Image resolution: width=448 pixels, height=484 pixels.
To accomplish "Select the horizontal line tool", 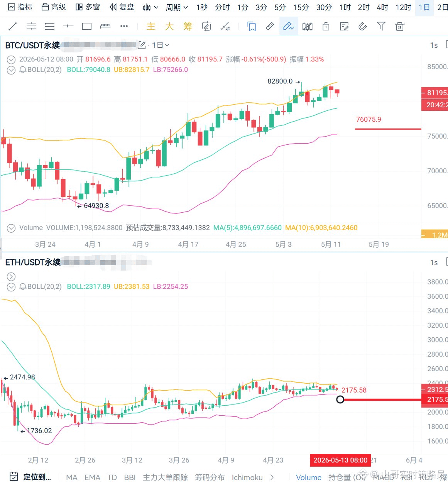I will [x=68, y=26].
